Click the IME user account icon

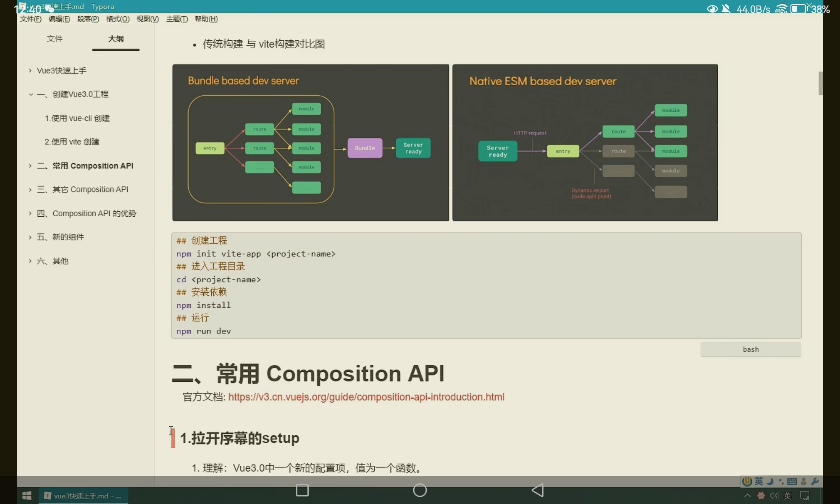point(803,481)
